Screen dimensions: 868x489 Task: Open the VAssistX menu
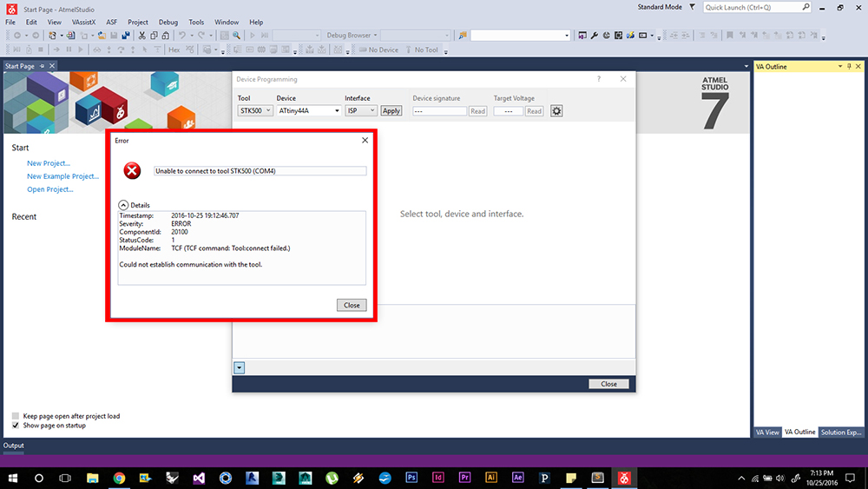click(83, 23)
